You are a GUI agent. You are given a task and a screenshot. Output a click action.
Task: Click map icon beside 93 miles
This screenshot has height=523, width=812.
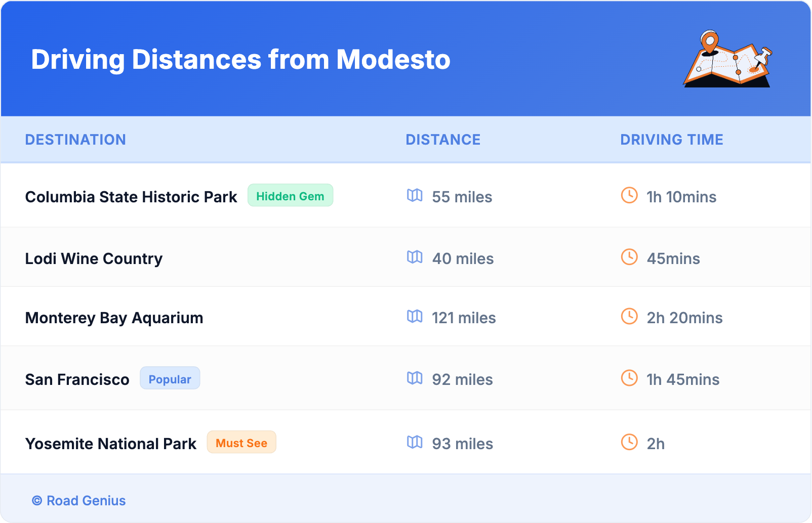(415, 442)
